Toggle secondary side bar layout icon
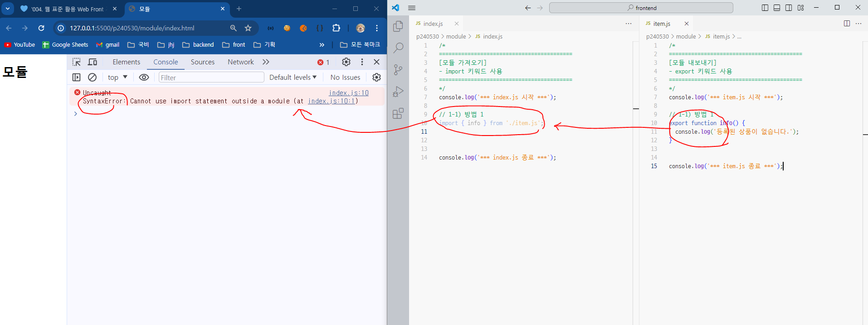The height and width of the screenshot is (325, 868). coord(789,8)
